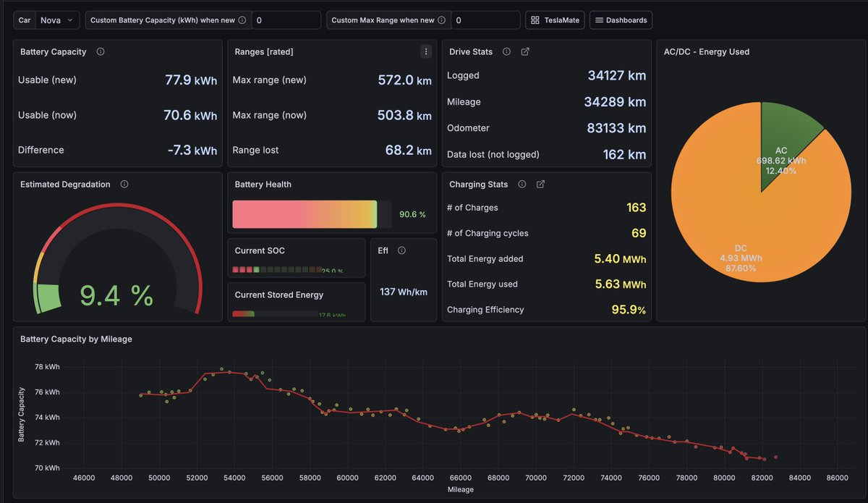Click the 137 Wh/km efficiency value
868x503 pixels.
[404, 292]
